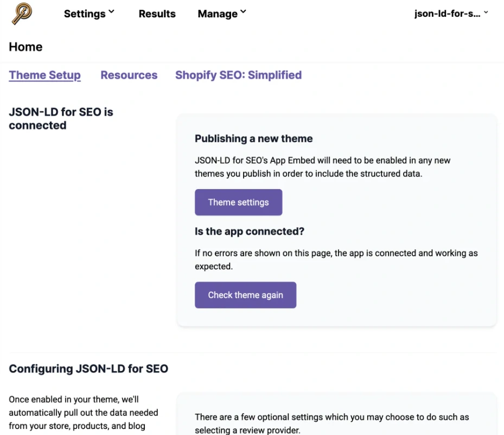Image resolution: width=504 pixels, height=435 pixels.
Task: Expand the Manage dropdown menu
Action: point(222,14)
